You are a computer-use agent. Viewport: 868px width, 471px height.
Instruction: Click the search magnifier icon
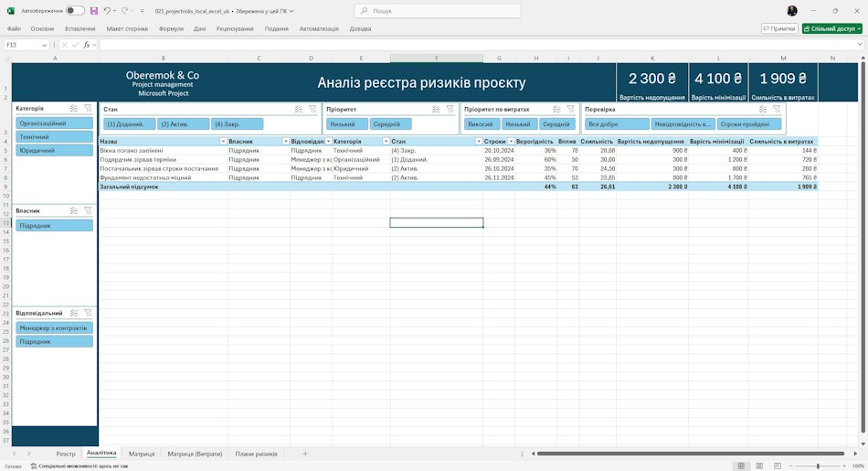pos(364,11)
